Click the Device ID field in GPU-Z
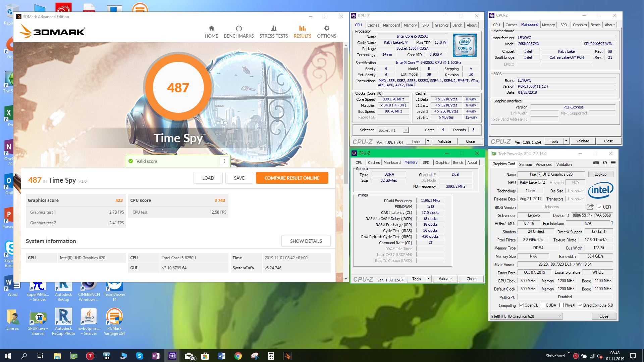This screenshot has width=644, height=362. click(592, 215)
